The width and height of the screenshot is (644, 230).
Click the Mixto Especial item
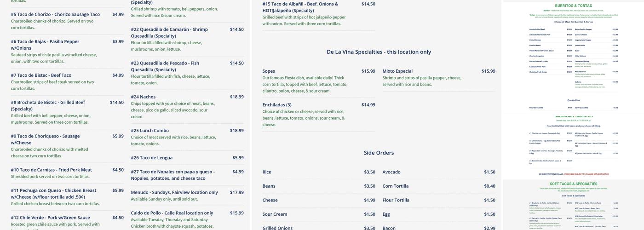click(x=397, y=71)
